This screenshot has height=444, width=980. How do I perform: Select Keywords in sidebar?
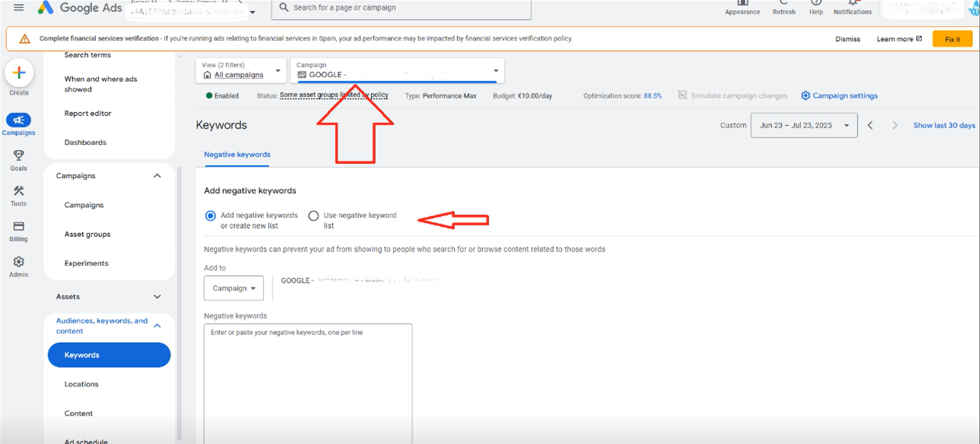pos(109,355)
